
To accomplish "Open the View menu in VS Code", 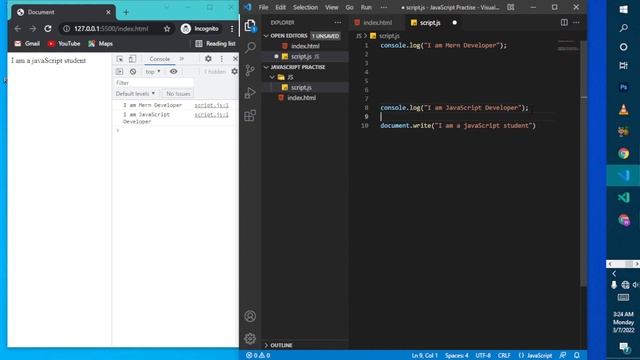I will (x=331, y=7).
